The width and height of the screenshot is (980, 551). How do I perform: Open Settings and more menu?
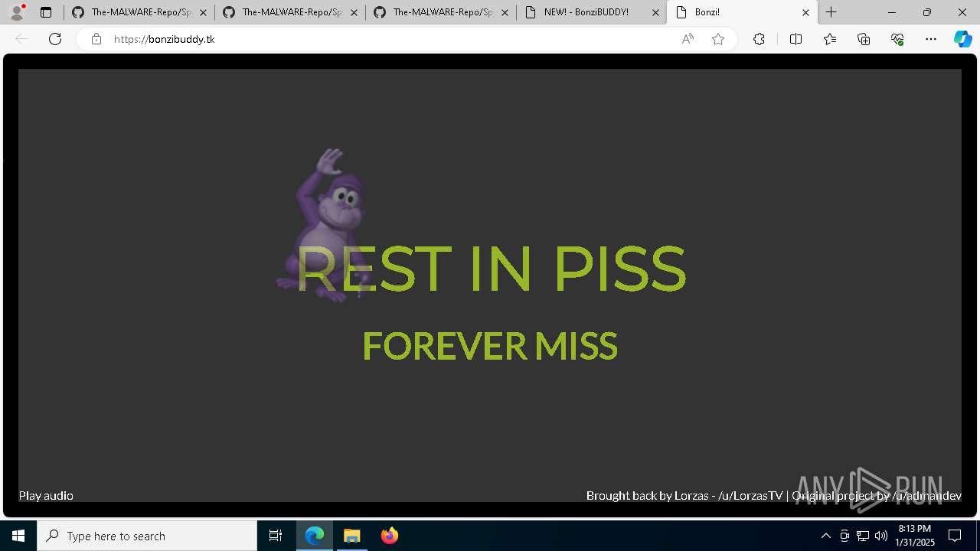coord(931,39)
